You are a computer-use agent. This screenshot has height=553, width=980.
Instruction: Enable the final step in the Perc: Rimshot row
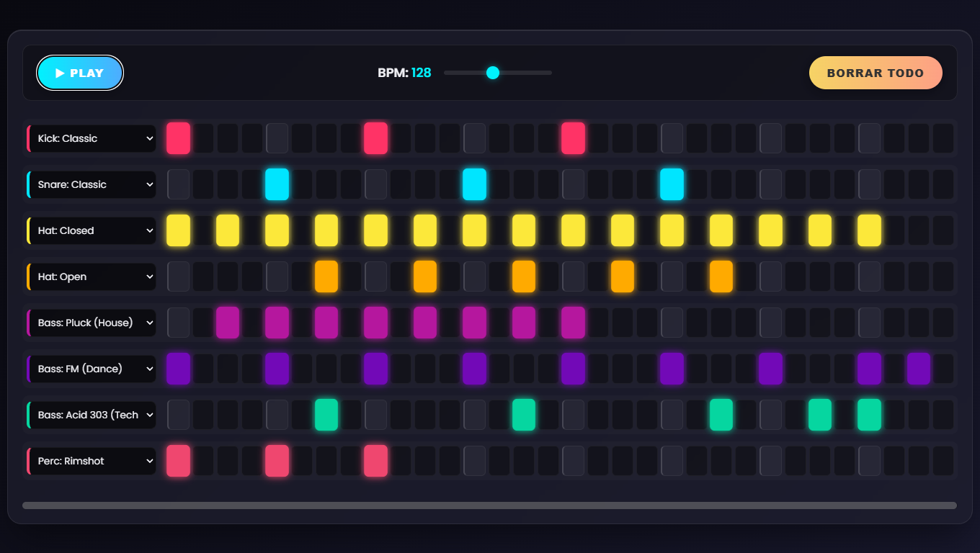(943, 461)
